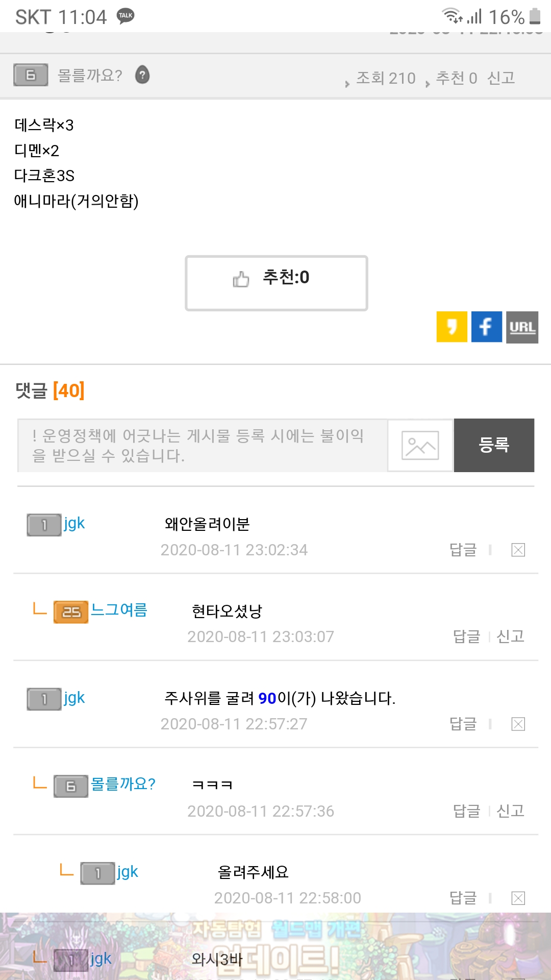Image resolution: width=551 pixels, height=980 pixels.
Task: Report 몰를까요?'s ㅋㅋㅋ comment
Action: pyautogui.click(x=510, y=811)
